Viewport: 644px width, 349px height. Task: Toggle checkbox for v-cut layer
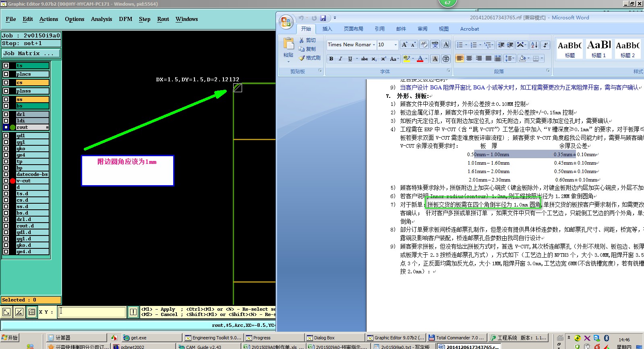[6, 181]
